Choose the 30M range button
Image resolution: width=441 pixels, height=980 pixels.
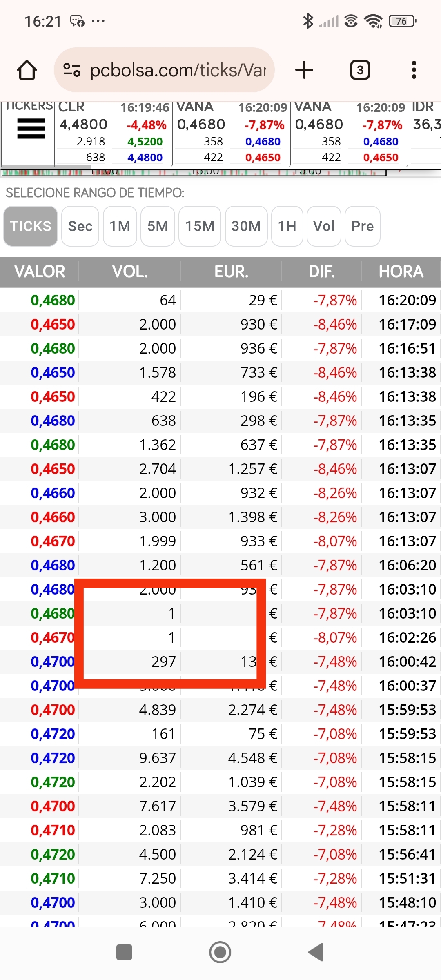246,226
